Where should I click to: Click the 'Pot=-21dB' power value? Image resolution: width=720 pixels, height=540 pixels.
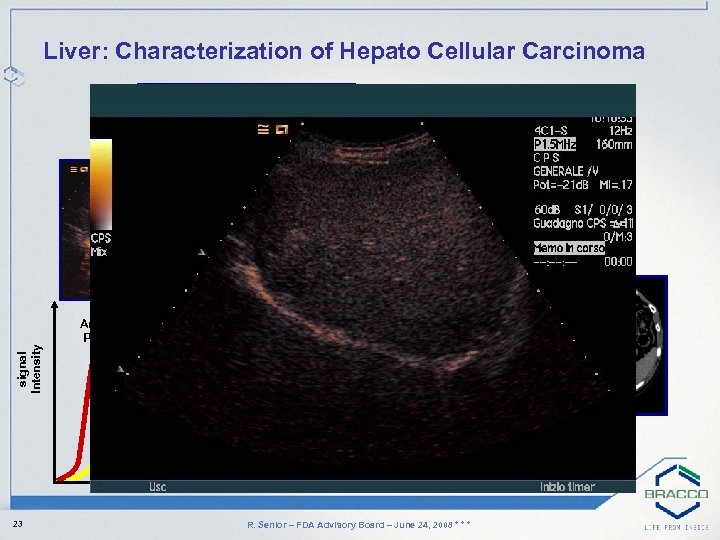(561, 185)
